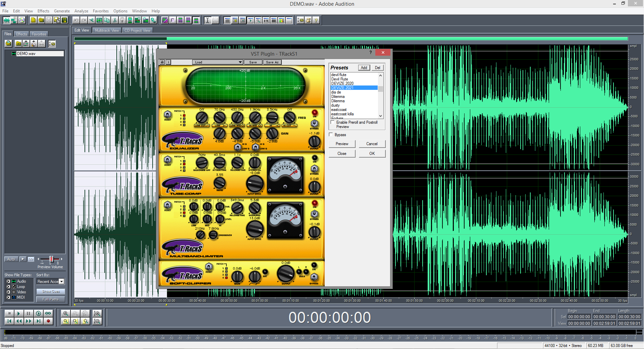The width and height of the screenshot is (644, 349).
Task: Flip the Equalizer BYPASS toggle switch
Action: click(314, 123)
